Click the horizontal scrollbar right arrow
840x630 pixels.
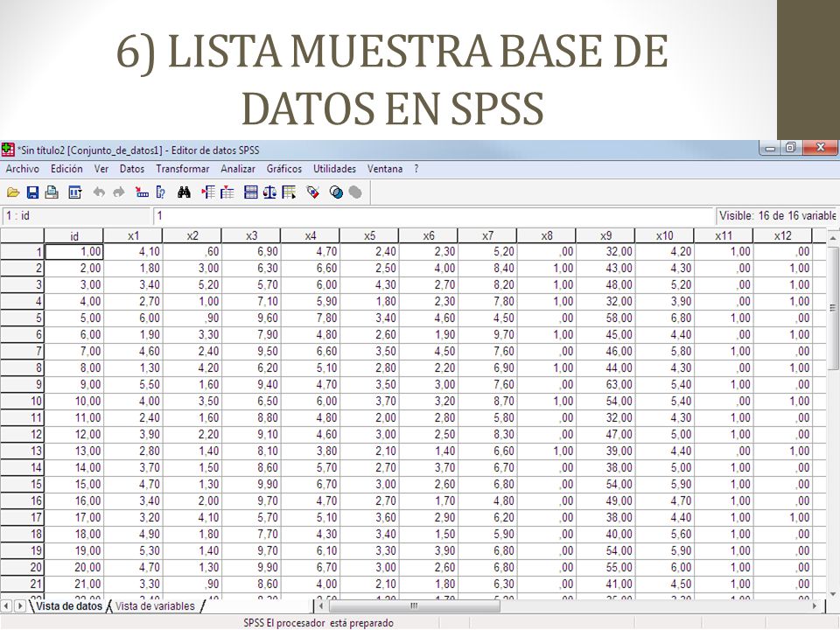[x=815, y=605]
